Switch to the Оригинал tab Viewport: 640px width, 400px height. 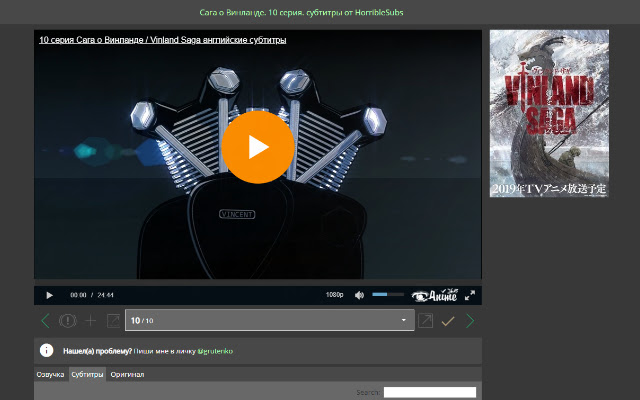(x=127, y=374)
